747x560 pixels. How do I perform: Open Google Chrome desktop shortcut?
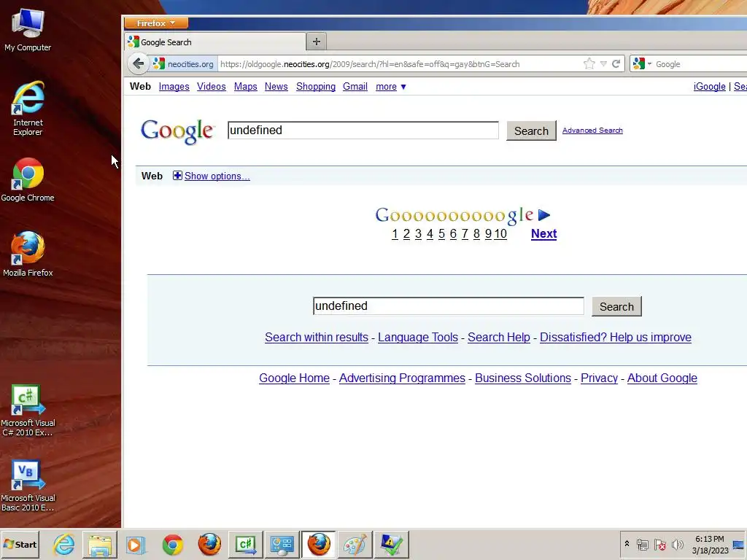tap(28, 179)
